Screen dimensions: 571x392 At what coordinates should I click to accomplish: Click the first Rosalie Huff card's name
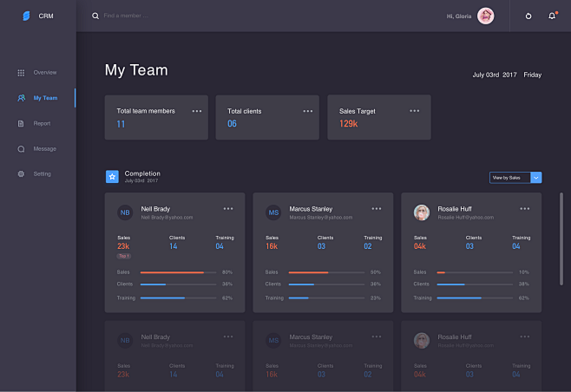pyautogui.click(x=455, y=209)
